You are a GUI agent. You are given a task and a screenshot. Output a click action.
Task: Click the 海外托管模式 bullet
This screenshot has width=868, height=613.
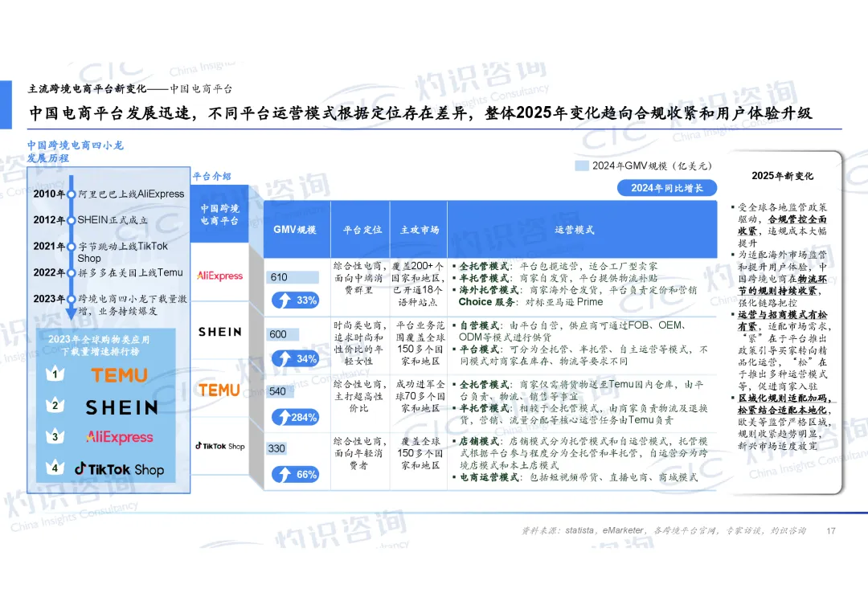[x=575, y=290]
